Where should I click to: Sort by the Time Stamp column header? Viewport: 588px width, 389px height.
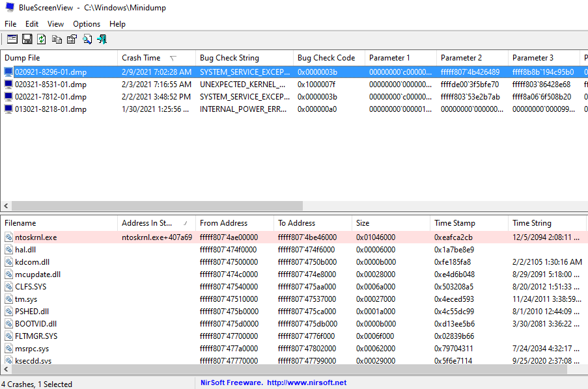coord(469,223)
